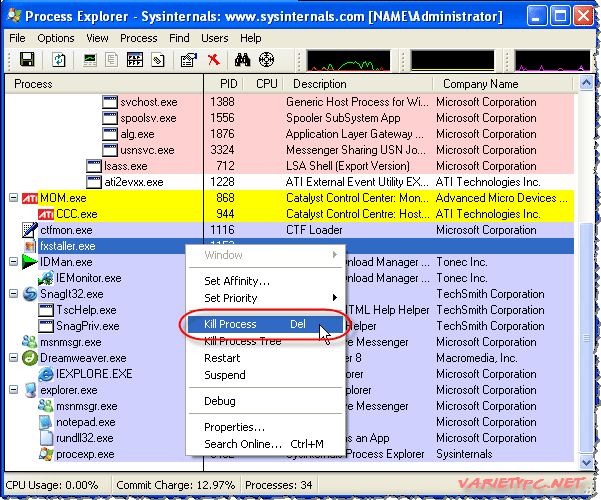Click the rundll32.exe icon
The height and width of the screenshot is (500, 601).
click(x=46, y=438)
